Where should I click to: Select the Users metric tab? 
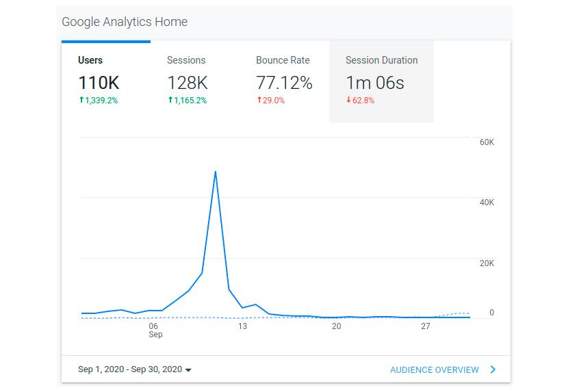point(106,81)
